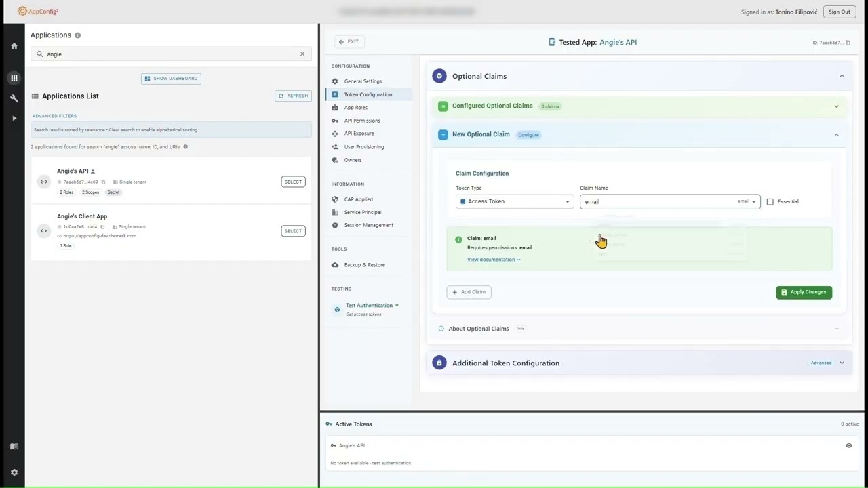Open Backup & Restore tool
Screen dimensions: 868x488
click(x=364, y=265)
